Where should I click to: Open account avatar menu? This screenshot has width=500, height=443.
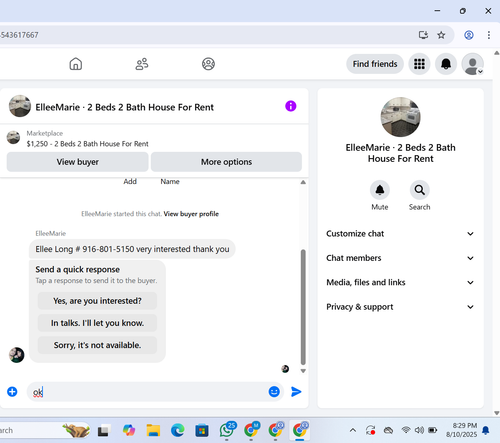(x=472, y=64)
